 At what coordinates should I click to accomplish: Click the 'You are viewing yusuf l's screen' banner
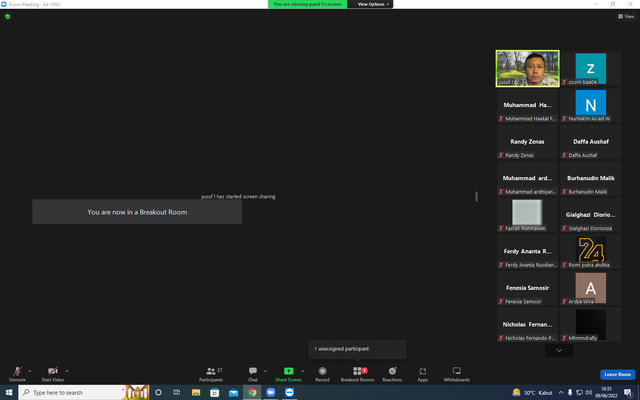tap(307, 4)
